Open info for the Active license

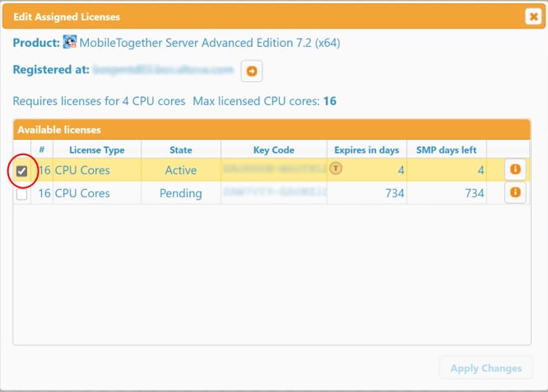tap(515, 169)
